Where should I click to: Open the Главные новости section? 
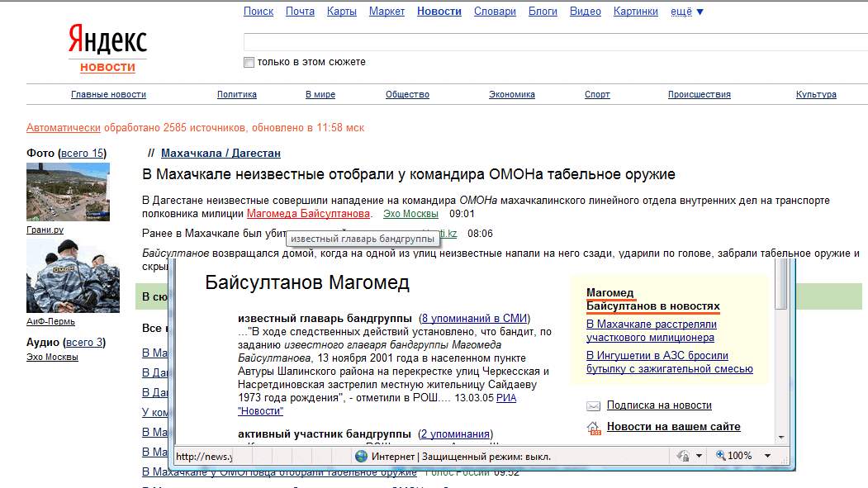click(x=108, y=95)
